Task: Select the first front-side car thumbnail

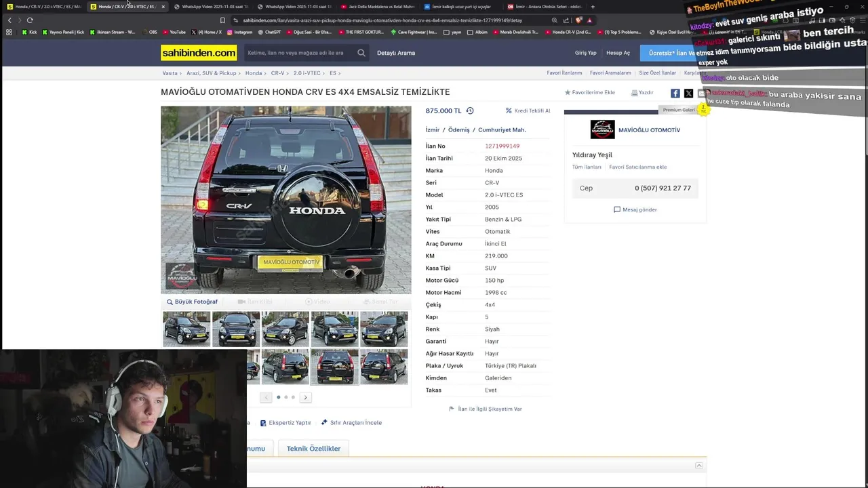Action: [x=186, y=329]
